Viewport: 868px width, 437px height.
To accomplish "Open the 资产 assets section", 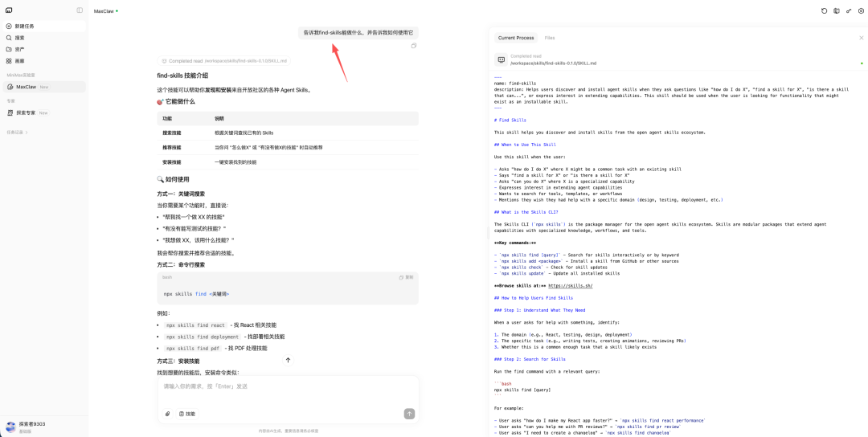I will click(44, 49).
